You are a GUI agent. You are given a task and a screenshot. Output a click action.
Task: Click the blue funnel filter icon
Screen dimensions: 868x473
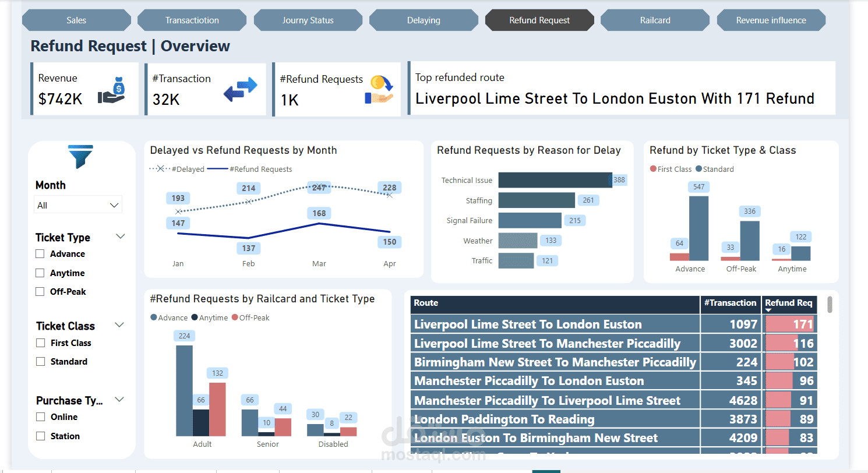pyautogui.click(x=80, y=157)
